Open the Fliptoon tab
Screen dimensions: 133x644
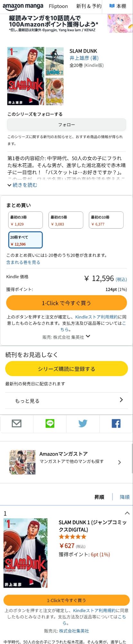58,6
